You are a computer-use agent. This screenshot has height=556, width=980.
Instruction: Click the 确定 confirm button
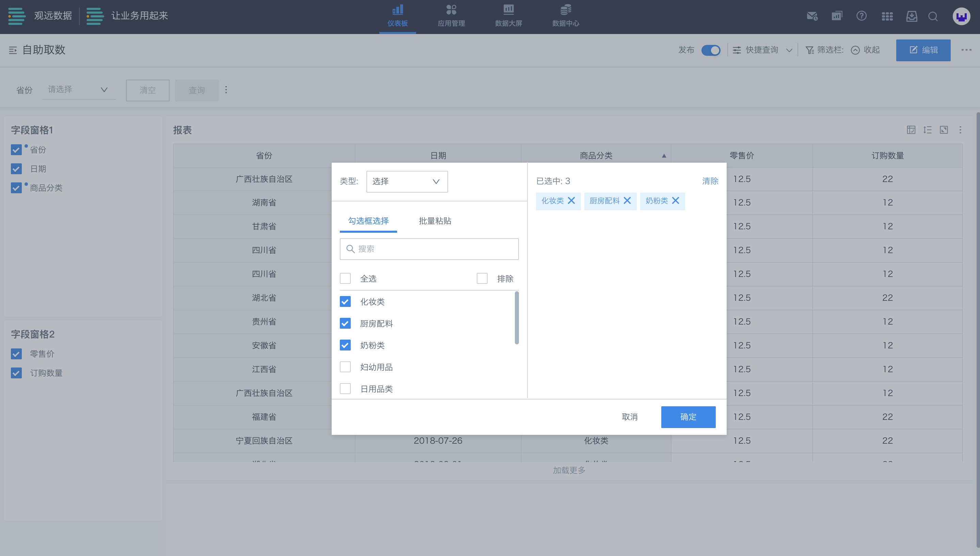click(x=688, y=416)
